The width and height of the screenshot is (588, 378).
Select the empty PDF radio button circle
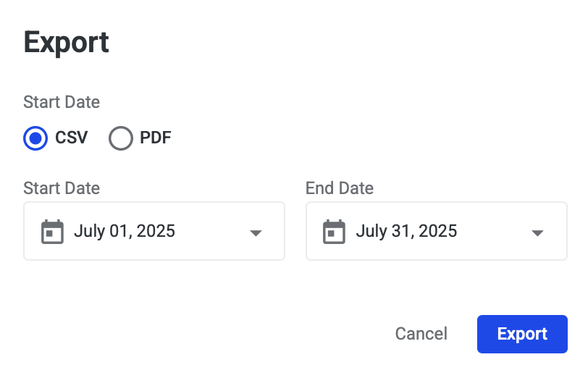[x=121, y=138]
